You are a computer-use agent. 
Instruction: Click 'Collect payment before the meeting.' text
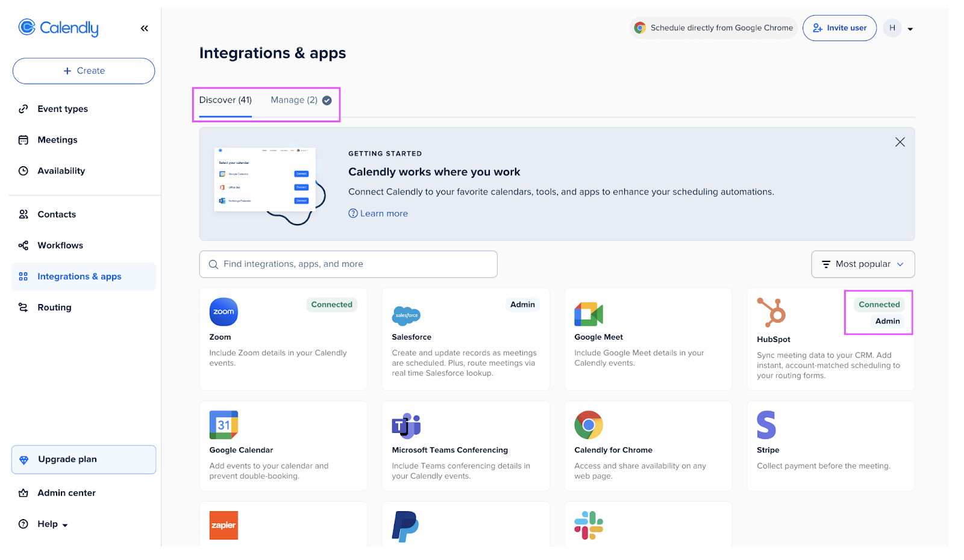pyautogui.click(x=824, y=466)
